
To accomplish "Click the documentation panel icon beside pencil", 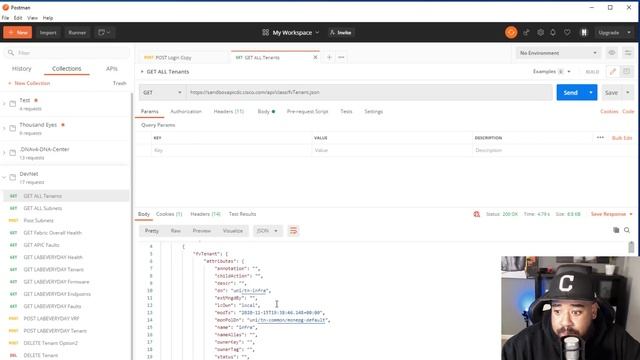I will point(627,71).
